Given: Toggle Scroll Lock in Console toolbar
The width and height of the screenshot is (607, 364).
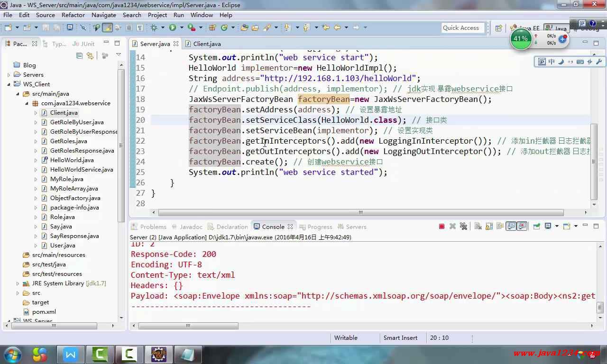Looking at the screenshot, I should pyautogui.click(x=489, y=227).
